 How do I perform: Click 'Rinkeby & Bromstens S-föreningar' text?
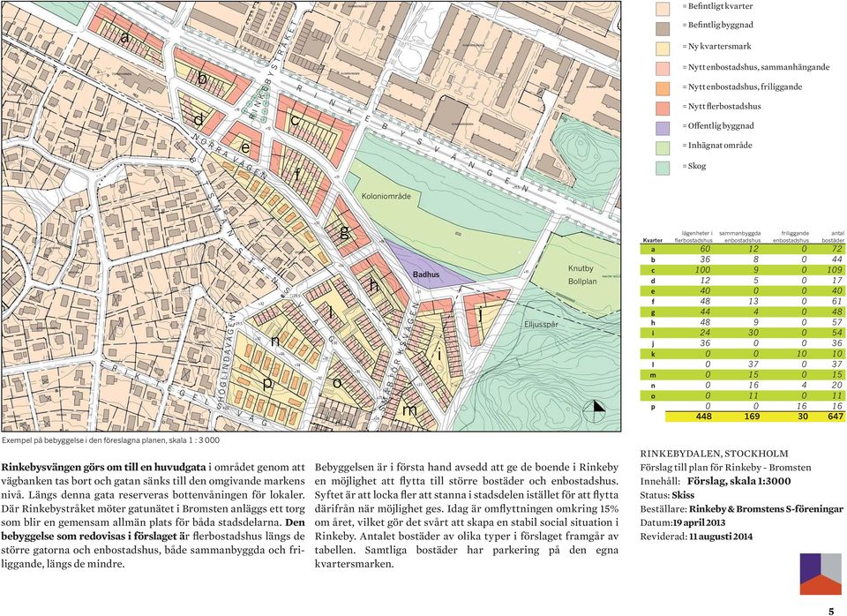click(x=766, y=509)
